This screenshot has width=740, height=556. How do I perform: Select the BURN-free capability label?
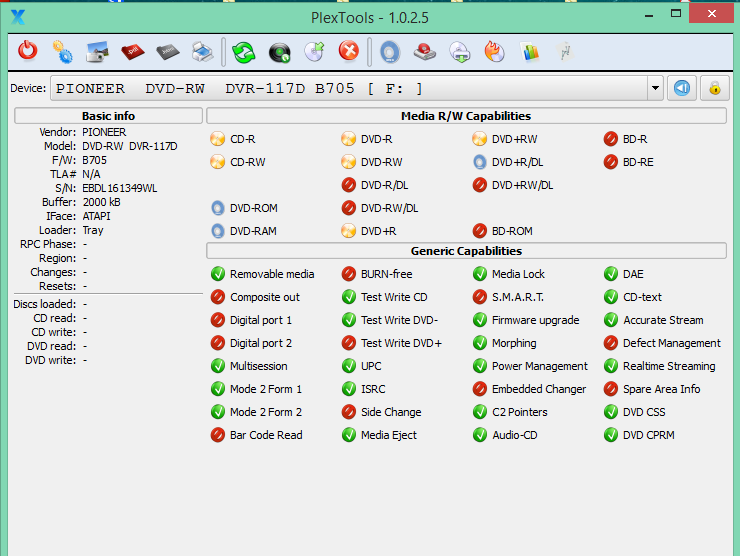[387, 274]
